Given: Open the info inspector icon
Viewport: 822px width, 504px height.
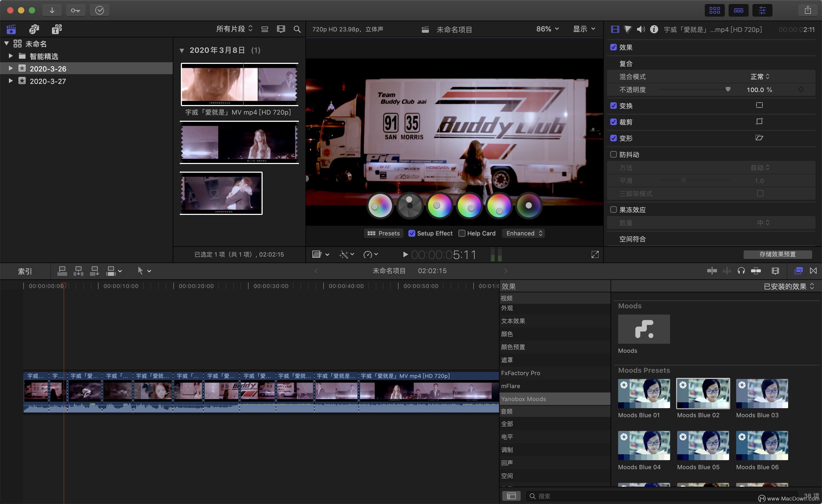Looking at the screenshot, I should (654, 29).
